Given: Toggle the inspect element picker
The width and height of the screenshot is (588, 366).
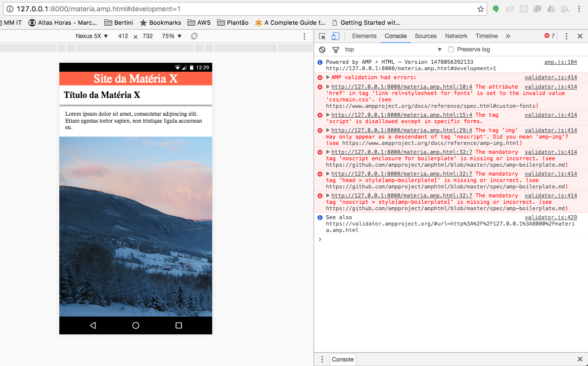Looking at the screenshot, I should [322, 36].
